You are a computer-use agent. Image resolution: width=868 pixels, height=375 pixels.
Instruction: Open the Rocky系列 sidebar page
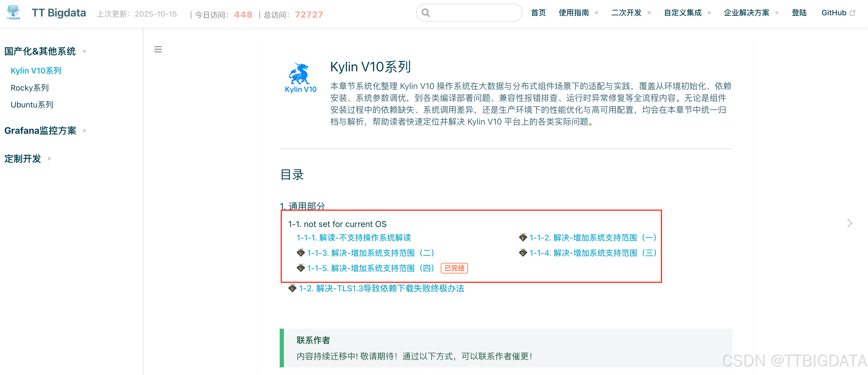30,88
